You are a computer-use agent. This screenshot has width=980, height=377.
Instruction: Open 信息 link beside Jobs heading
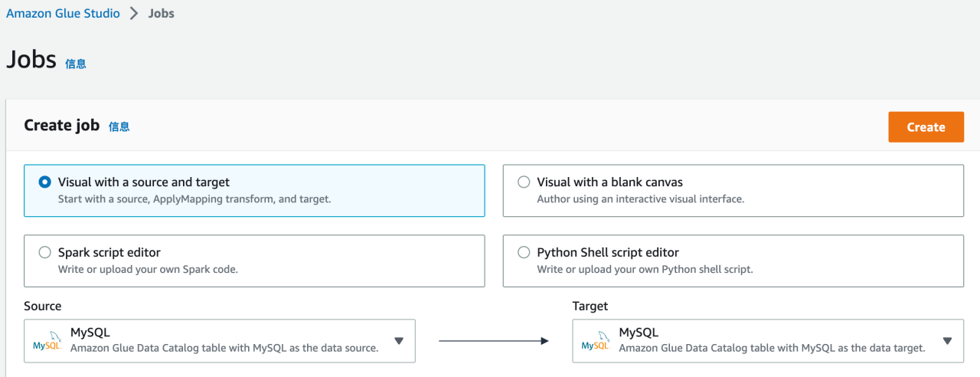[76, 64]
